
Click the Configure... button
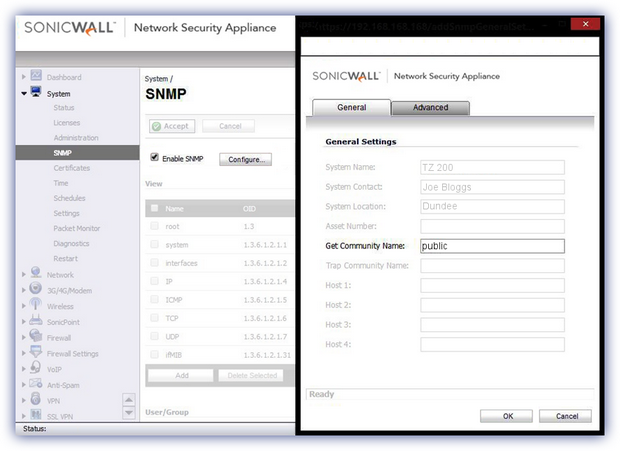coord(246,159)
